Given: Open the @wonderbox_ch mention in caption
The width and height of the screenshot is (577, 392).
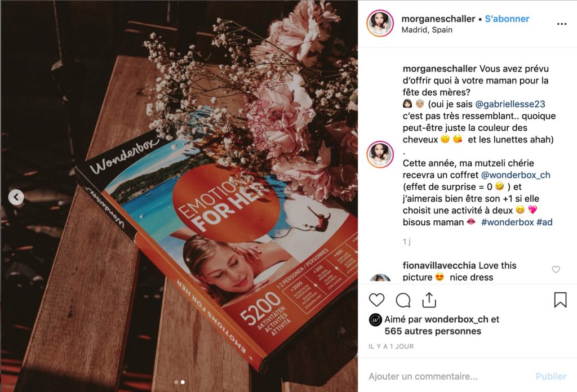Looking at the screenshot, I should [x=516, y=175].
